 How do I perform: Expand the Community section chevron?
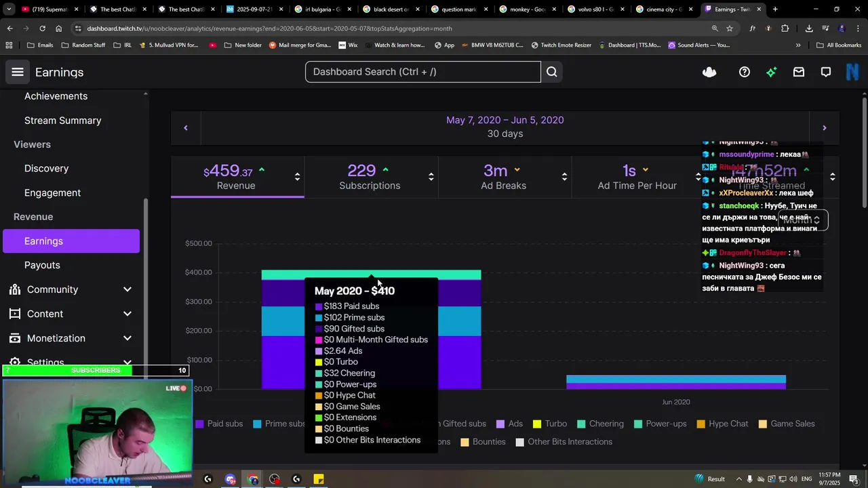click(x=127, y=289)
